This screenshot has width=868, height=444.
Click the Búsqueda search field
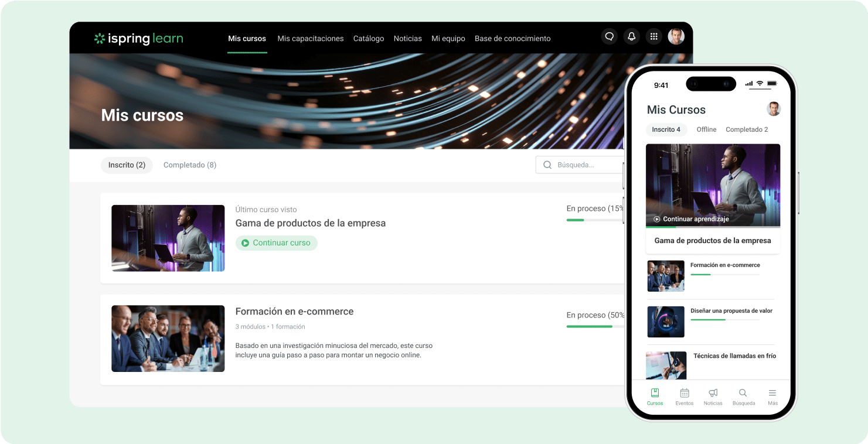[x=580, y=165]
